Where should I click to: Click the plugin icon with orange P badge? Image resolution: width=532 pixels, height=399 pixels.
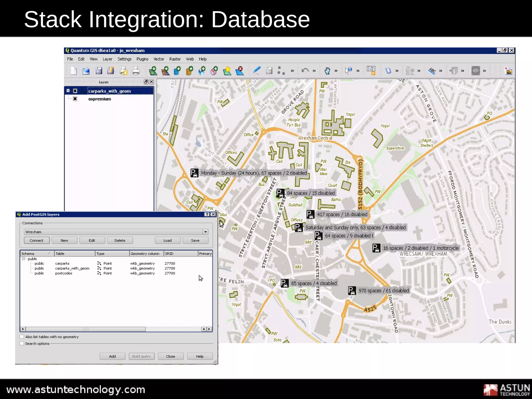tap(371, 71)
